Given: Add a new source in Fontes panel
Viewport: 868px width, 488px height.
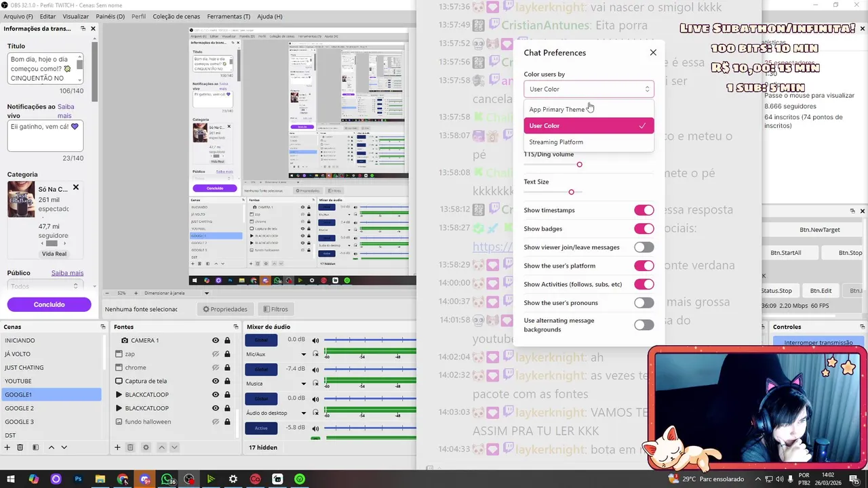Looking at the screenshot, I should pos(117,447).
